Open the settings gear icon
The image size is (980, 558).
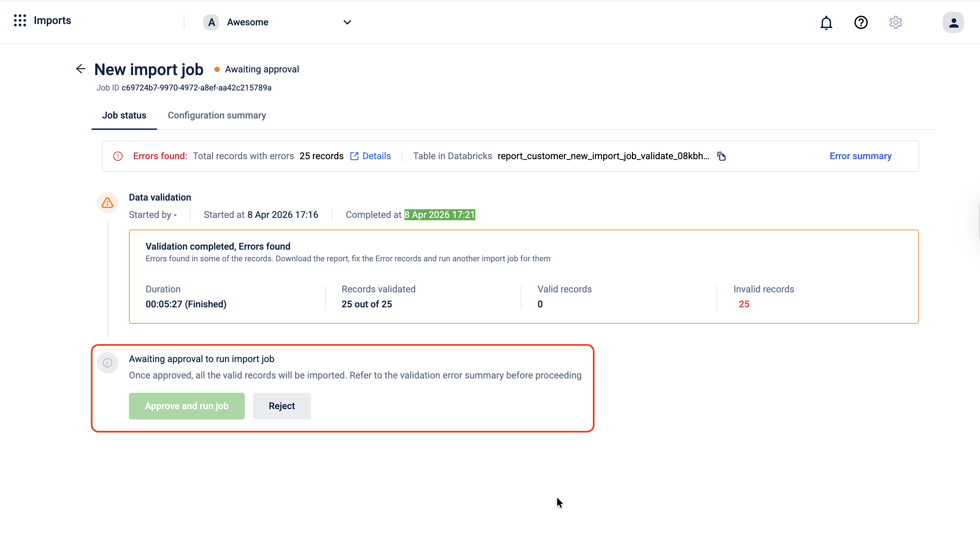(x=895, y=23)
